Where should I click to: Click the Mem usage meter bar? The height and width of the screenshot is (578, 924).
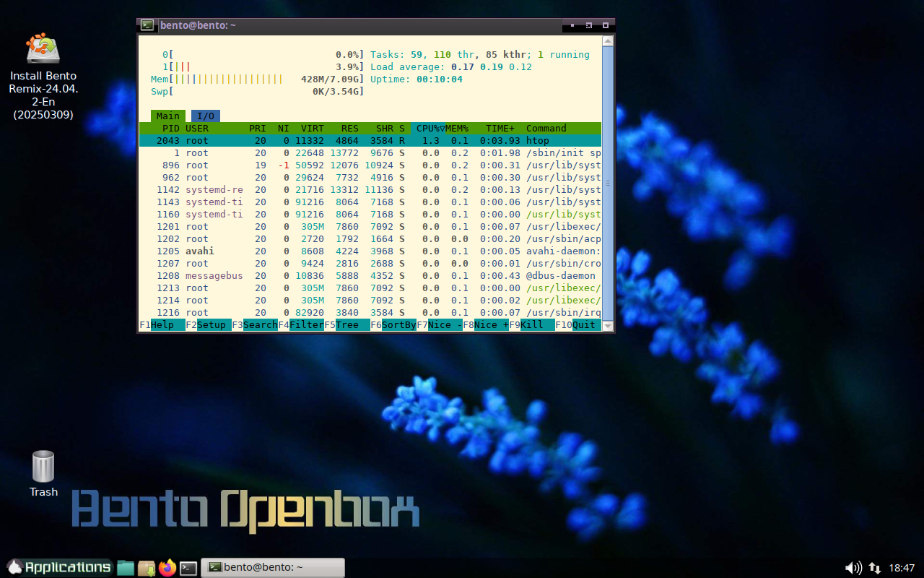click(258, 79)
